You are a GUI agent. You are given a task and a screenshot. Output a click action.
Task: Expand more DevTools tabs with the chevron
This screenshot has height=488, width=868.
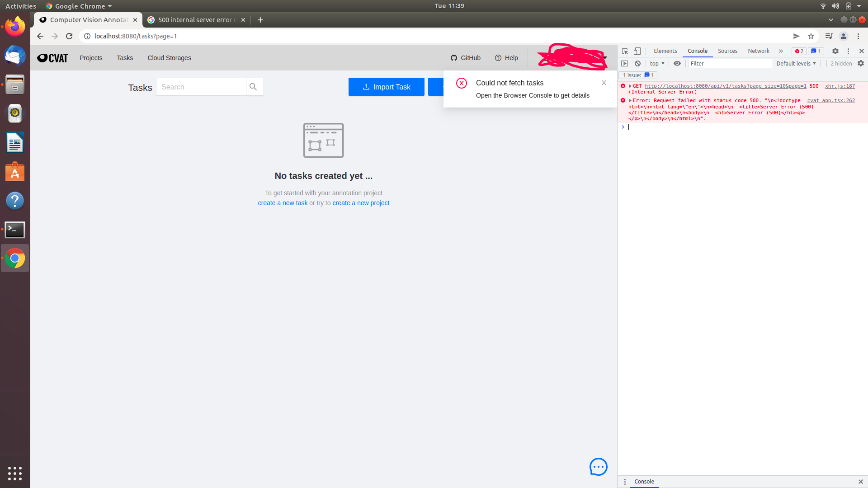click(781, 51)
